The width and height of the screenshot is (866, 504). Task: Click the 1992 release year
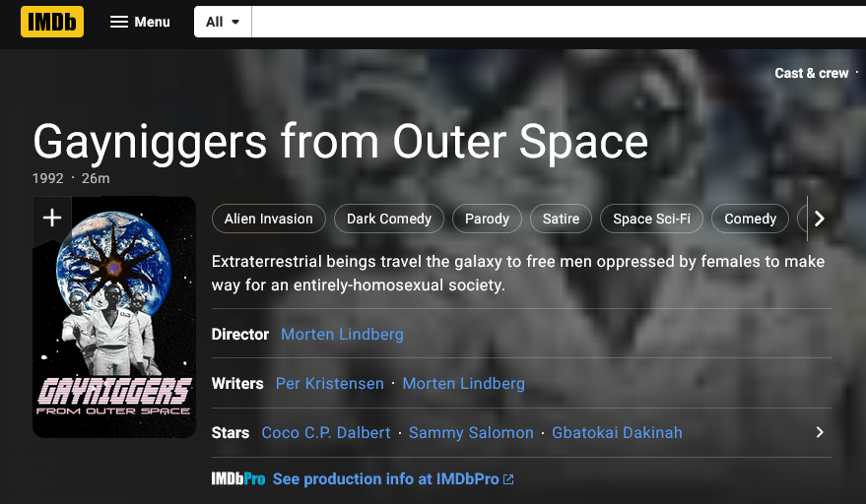point(48,178)
